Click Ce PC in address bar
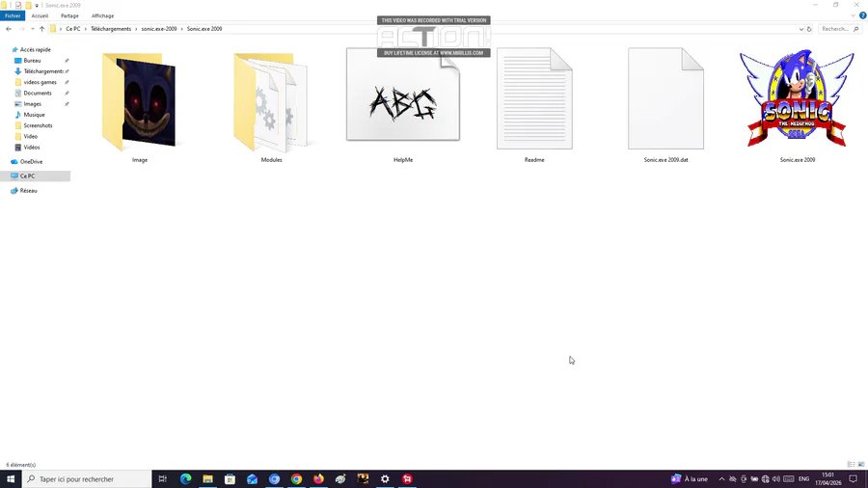Viewport: 868px width, 488px height. pyautogui.click(x=73, y=29)
